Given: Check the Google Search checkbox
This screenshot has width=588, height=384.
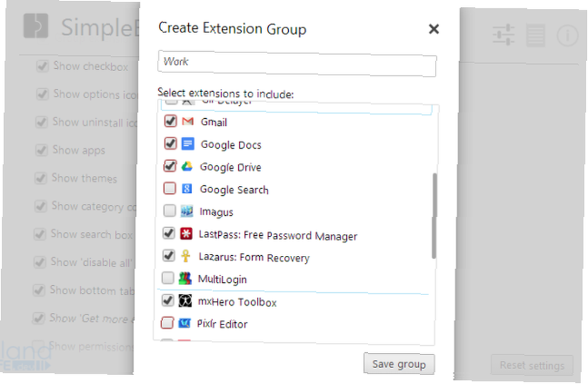Looking at the screenshot, I should point(169,188).
